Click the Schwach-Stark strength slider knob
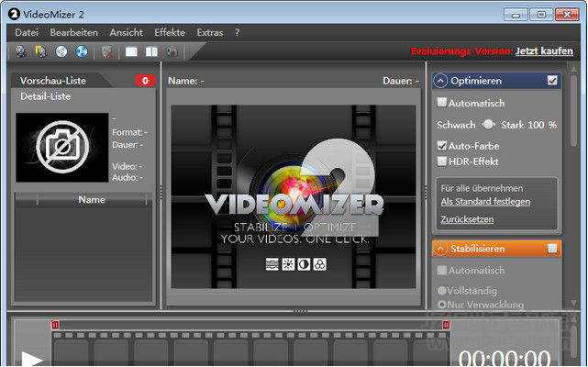This screenshot has width=588, height=367. click(x=488, y=125)
